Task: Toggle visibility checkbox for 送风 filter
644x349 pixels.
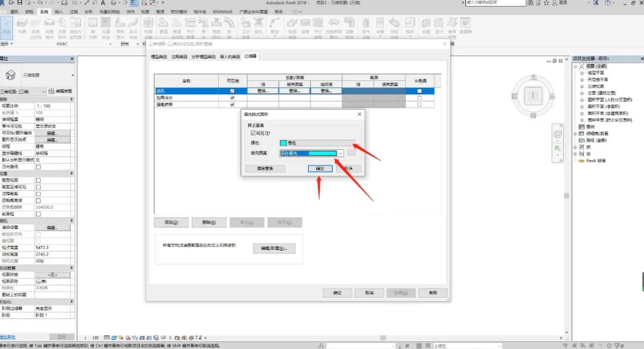Action: click(x=232, y=91)
